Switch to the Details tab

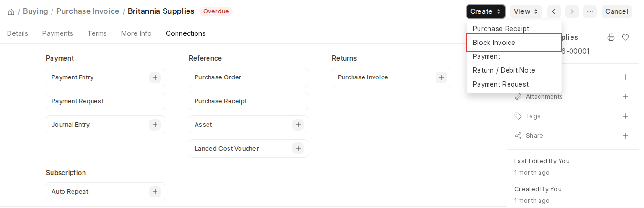18,33
